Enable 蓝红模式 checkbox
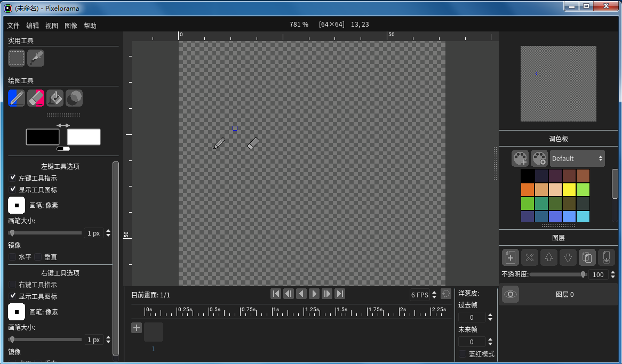Image resolution: width=622 pixels, height=364 pixels. 462,354
